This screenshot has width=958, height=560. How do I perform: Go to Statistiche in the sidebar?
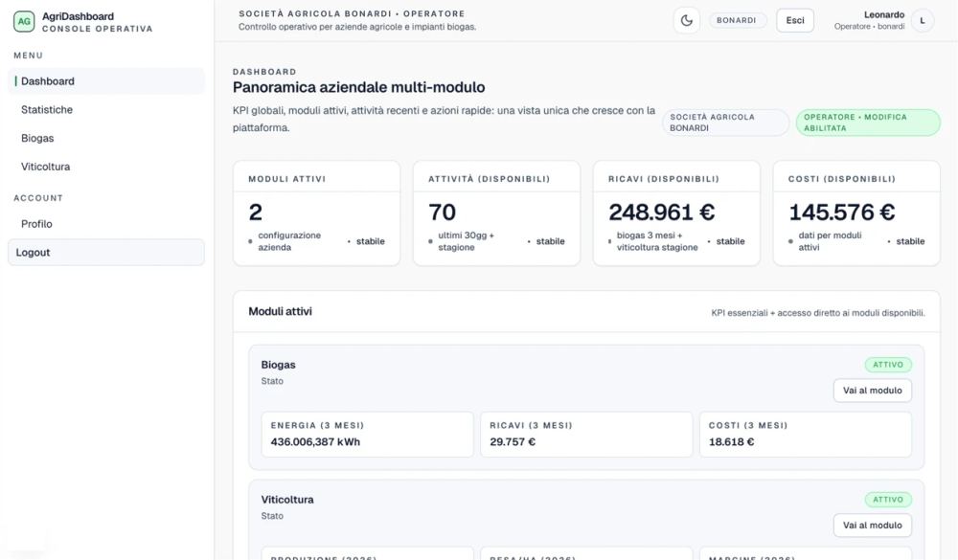tap(106, 110)
